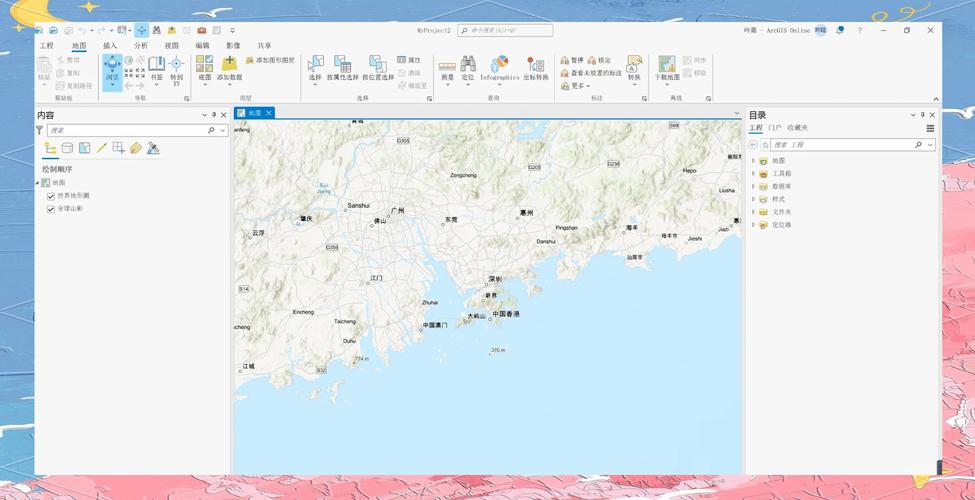Activate the 选择 Select tool
Screen dimensions: 975x500
click(x=315, y=68)
